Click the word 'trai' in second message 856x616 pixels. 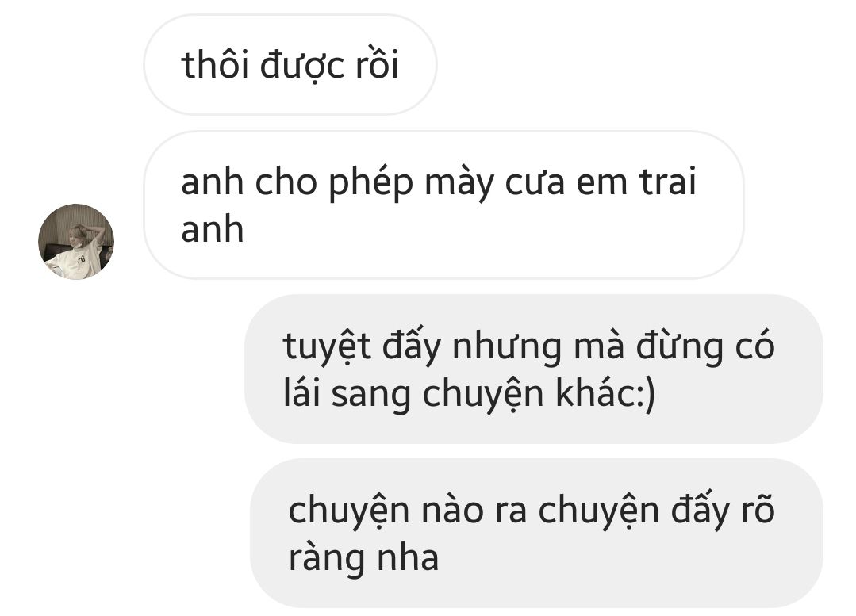(x=668, y=181)
